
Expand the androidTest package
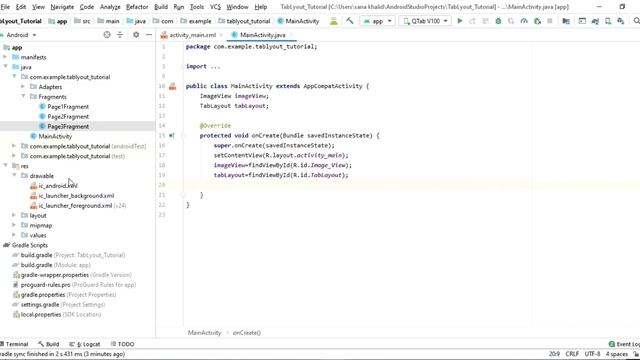click(14, 146)
